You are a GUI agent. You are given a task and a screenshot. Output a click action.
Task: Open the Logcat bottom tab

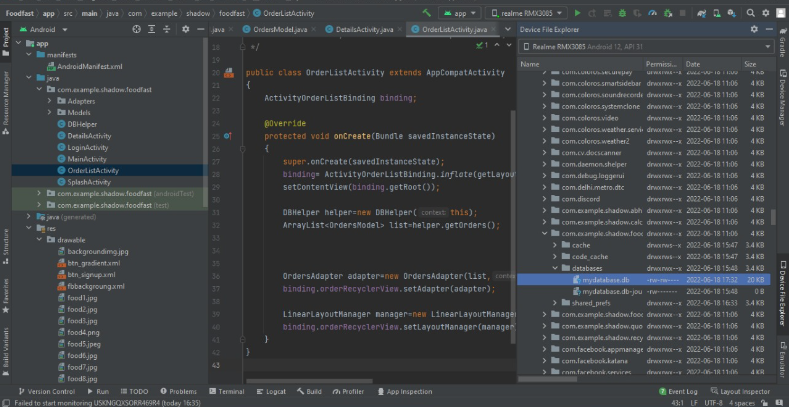click(x=271, y=391)
